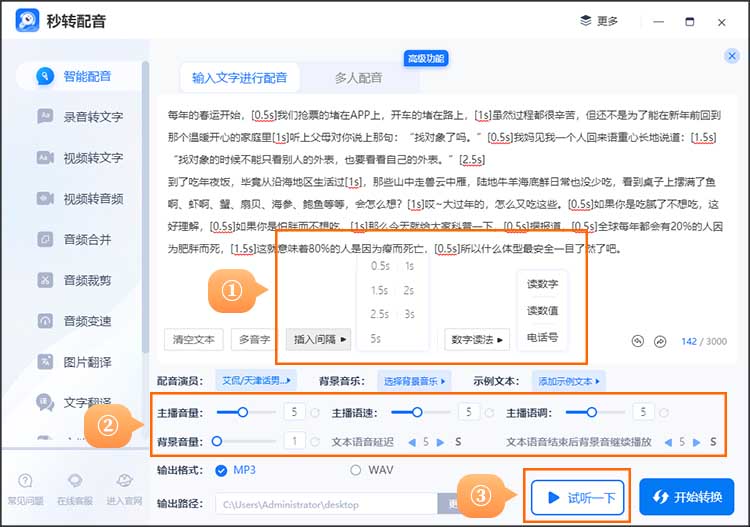This screenshot has height=527, width=750.
Task: Choose 读数值 reading option
Action: click(x=542, y=311)
